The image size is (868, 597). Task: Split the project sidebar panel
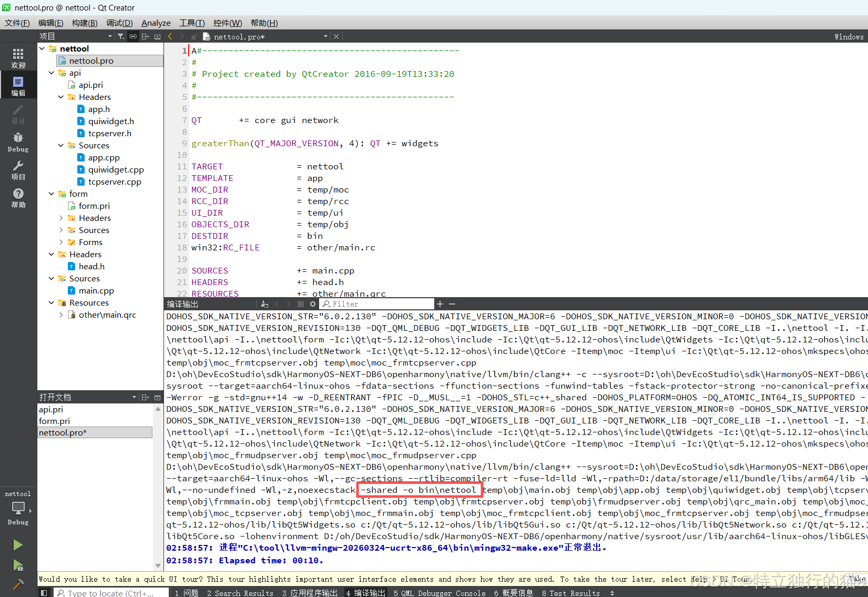(x=146, y=36)
